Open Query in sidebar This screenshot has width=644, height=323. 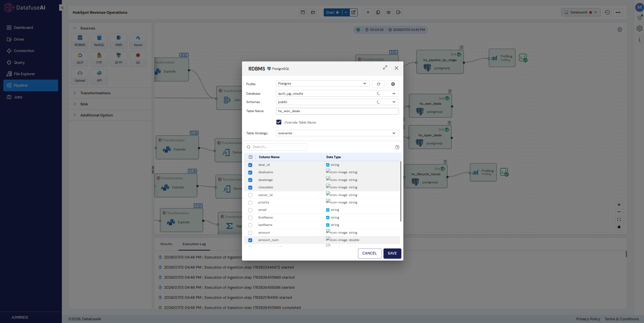pyautogui.click(x=31, y=62)
